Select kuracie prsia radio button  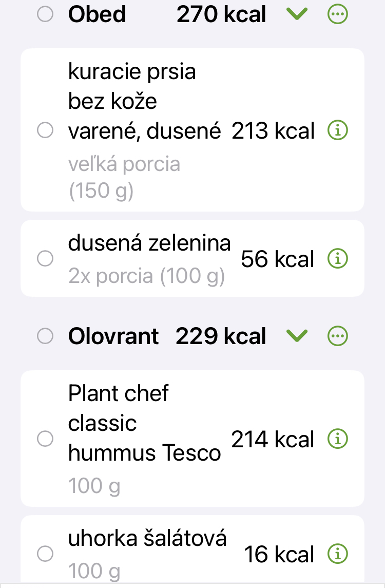point(45,131)
